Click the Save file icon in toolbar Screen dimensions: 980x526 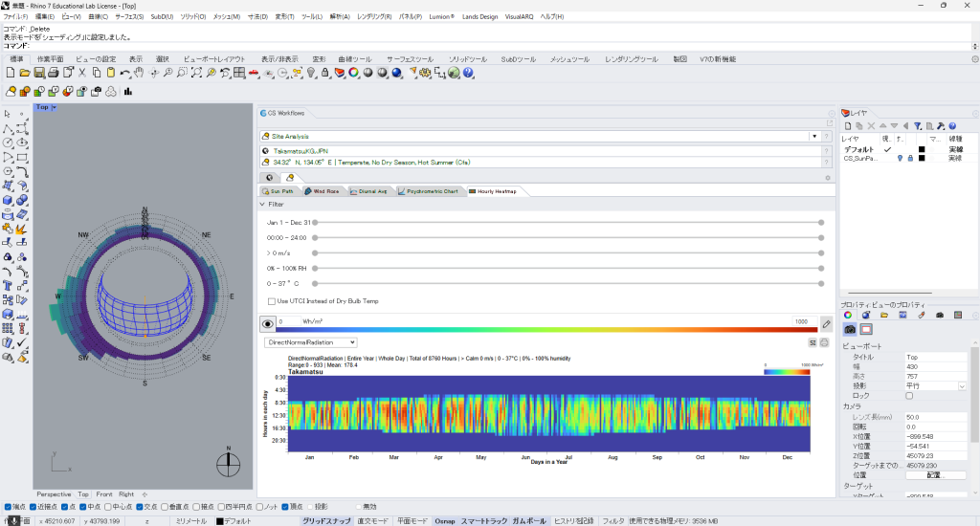coord(41,73)
